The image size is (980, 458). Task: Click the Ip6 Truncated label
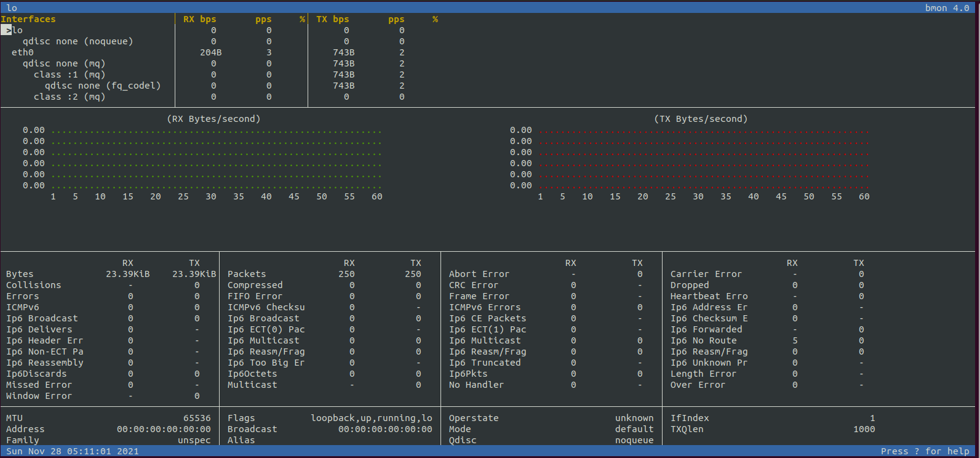[x=485, y=363]
